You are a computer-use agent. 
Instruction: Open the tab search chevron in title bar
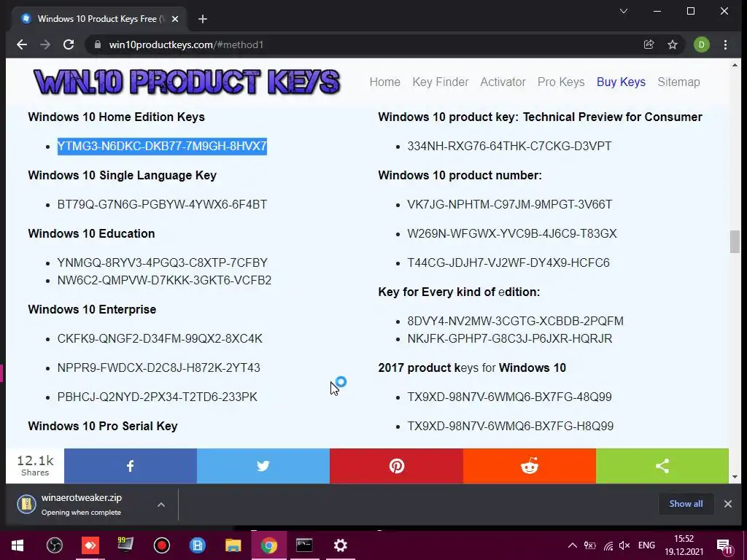tap(624, 11)
